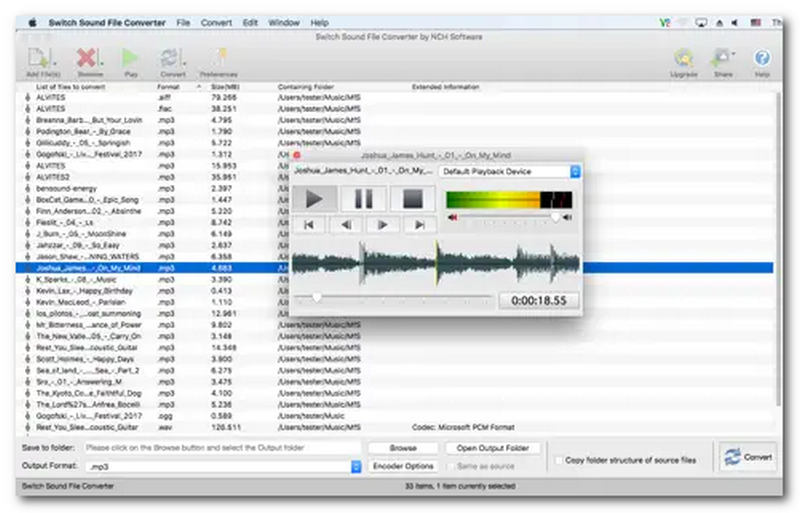The width and height of the screenshot is (800, 513).
Task: Click inside the audio waveform display
Action: pos(436,263)
